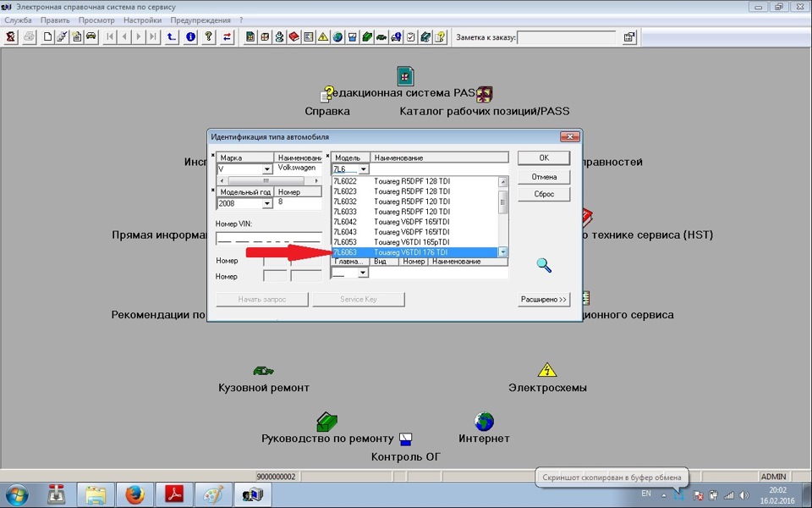Click the Отмена cancel button
Screen dimensions: 812x508
[x=544, y=177]
